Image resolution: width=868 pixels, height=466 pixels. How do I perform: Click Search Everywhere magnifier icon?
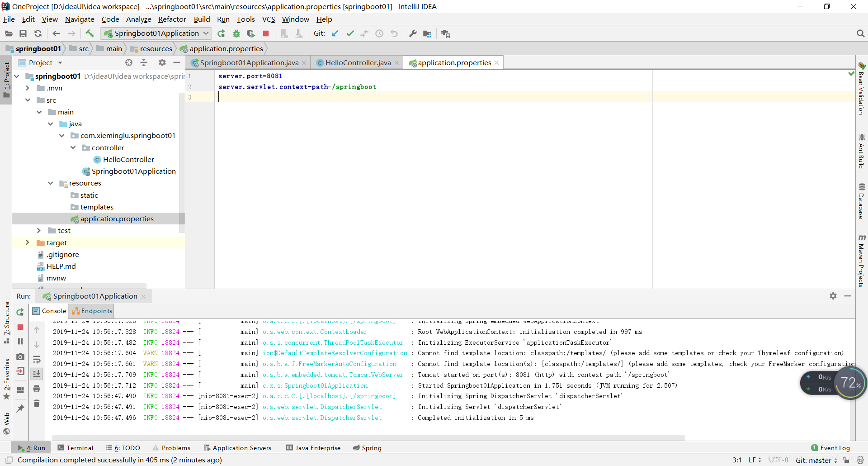coord(860,33)
